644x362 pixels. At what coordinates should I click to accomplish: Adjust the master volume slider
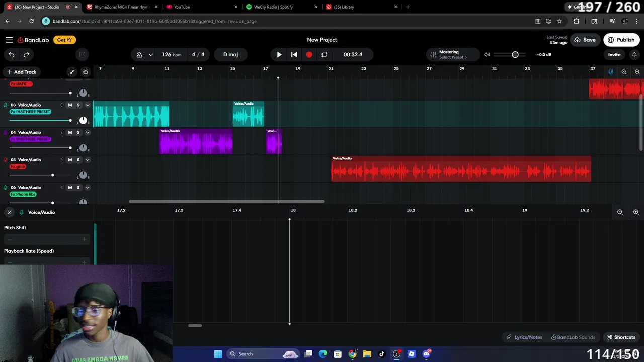click(510, 54)
